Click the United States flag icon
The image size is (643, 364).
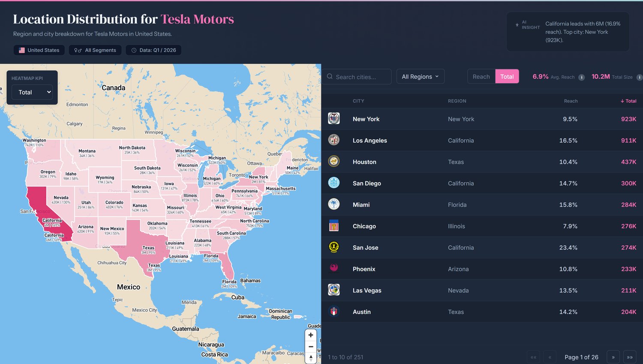pyautogui.click(x=22, y=50)
